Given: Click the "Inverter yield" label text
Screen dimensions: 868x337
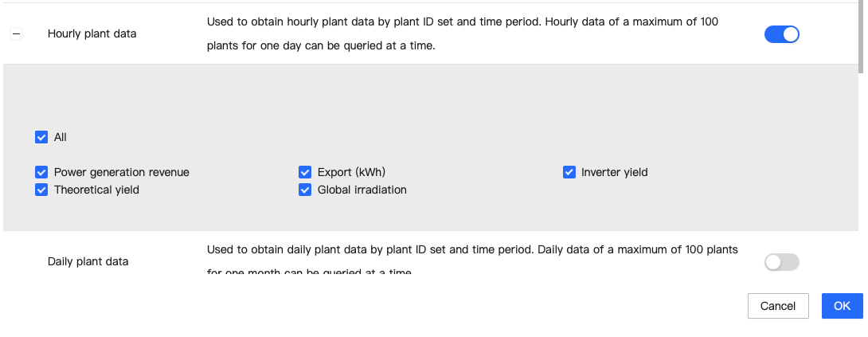Looking at the screenshot, I should [x=614, y=172].
